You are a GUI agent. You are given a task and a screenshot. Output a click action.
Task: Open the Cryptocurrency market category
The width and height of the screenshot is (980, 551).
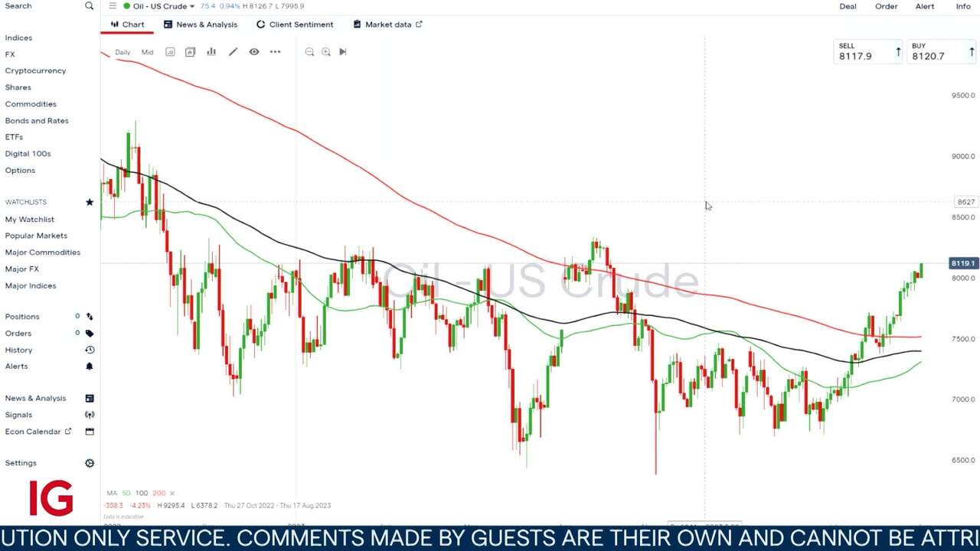[35, 70]
